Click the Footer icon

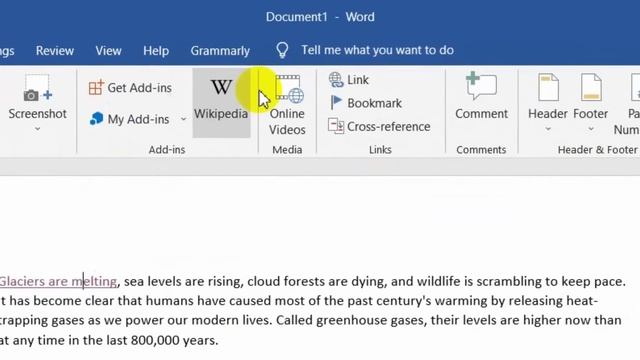(591, 87)
